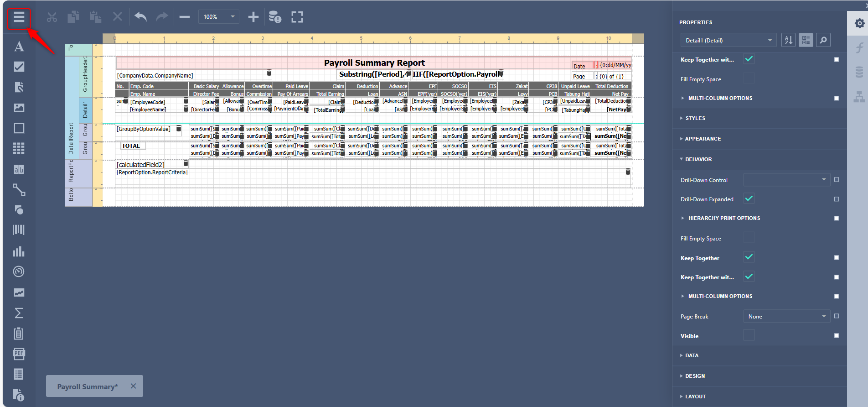The width and height of the screenshot is (868, 407).
Task: Select the Detail1 band label
Action: pyautogui.click(x=85, y=110)
